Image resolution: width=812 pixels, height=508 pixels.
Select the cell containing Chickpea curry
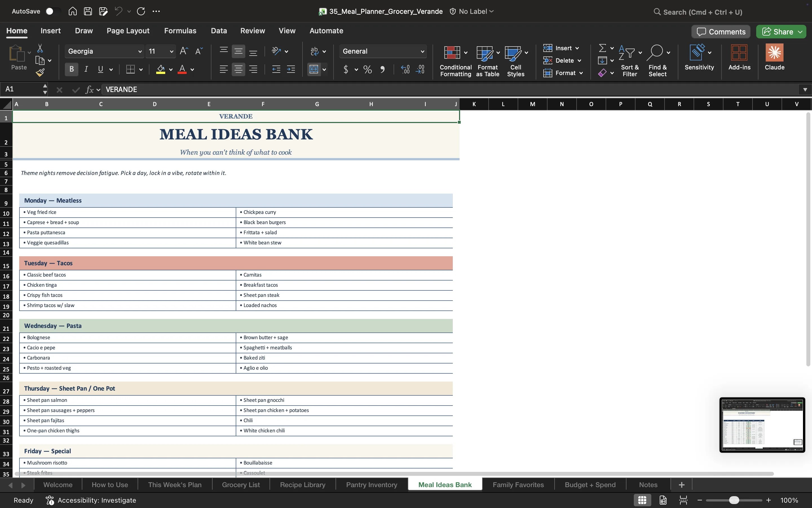[344, 212]
